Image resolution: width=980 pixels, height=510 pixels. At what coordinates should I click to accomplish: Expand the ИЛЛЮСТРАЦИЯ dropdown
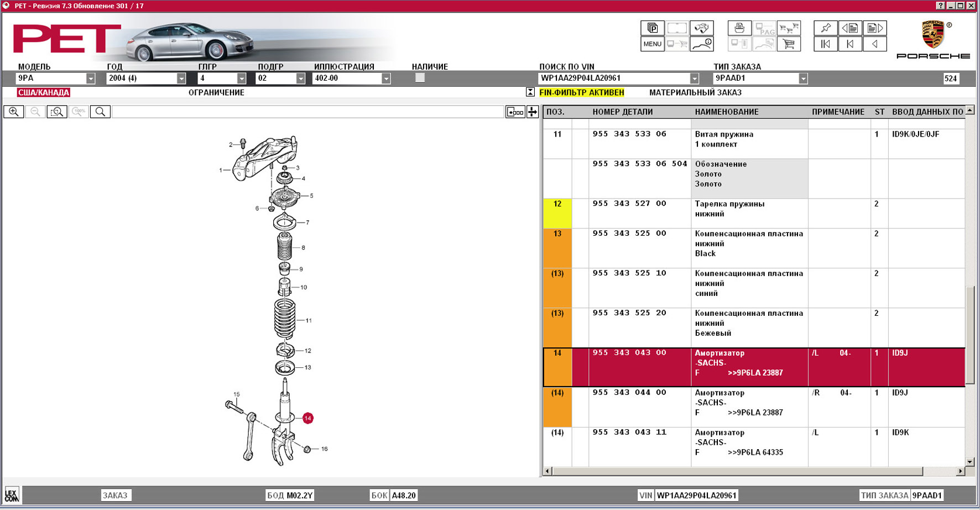coord(385,79)
